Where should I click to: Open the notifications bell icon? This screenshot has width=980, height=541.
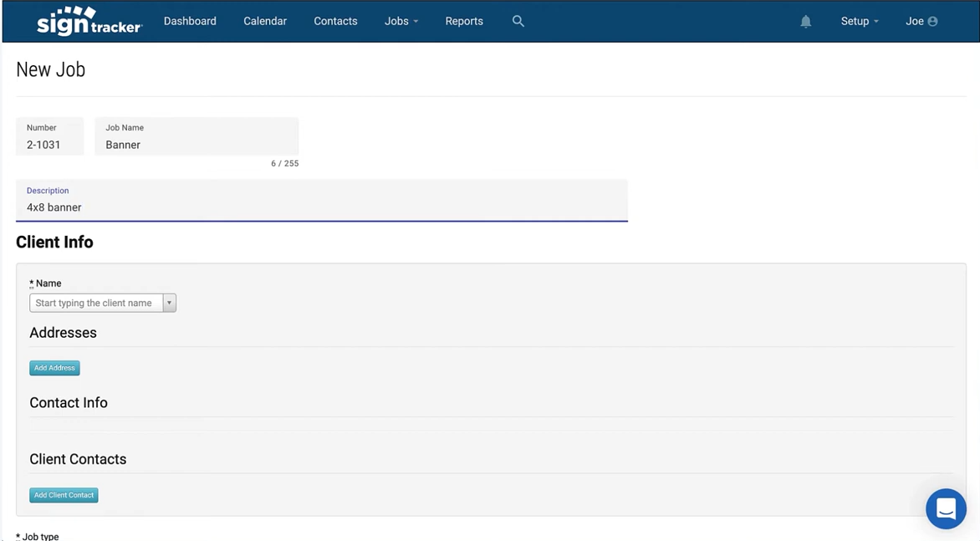point(805,21)
